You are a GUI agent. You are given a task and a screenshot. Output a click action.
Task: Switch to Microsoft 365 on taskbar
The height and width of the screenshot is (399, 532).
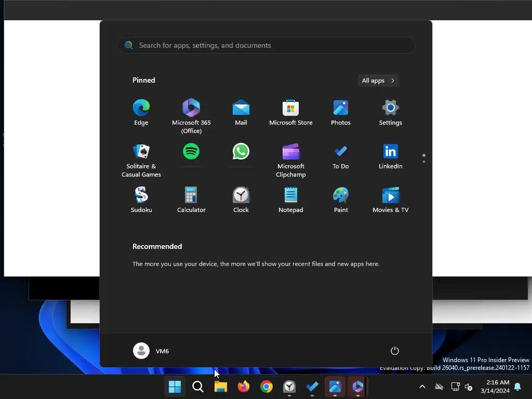pyautogui.click(x=358, y=387)
